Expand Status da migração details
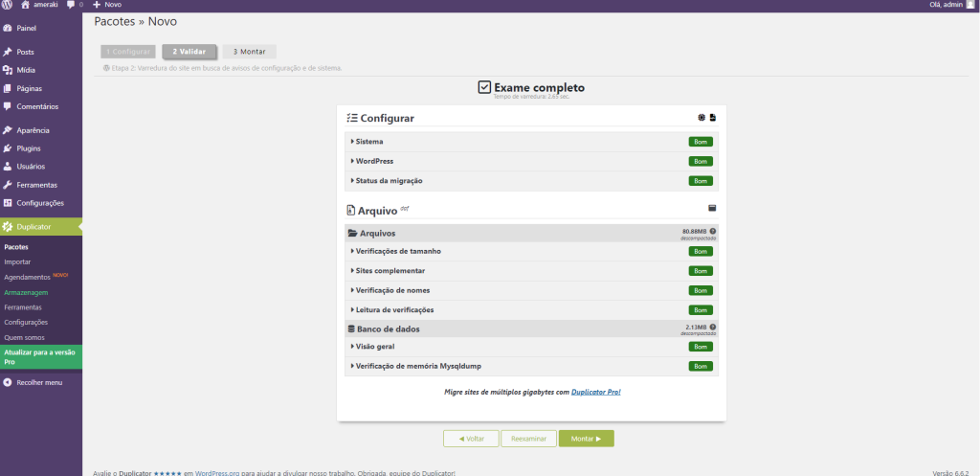 389,180
